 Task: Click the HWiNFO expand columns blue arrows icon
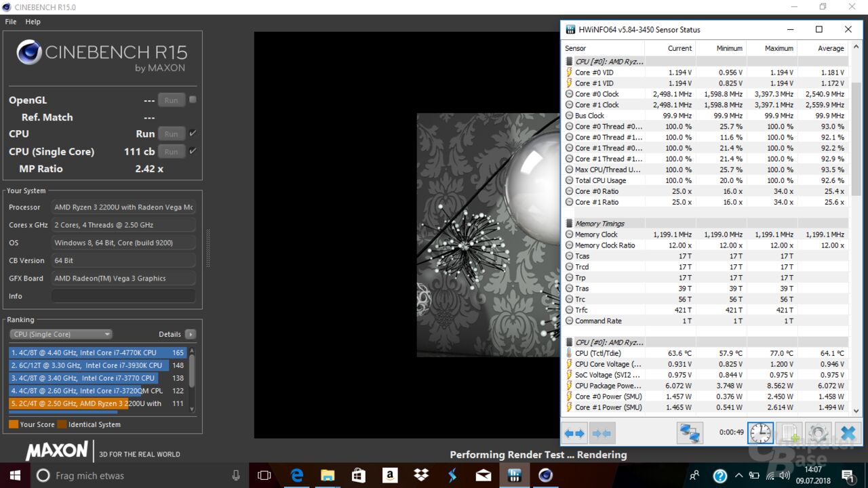[574, 432]
